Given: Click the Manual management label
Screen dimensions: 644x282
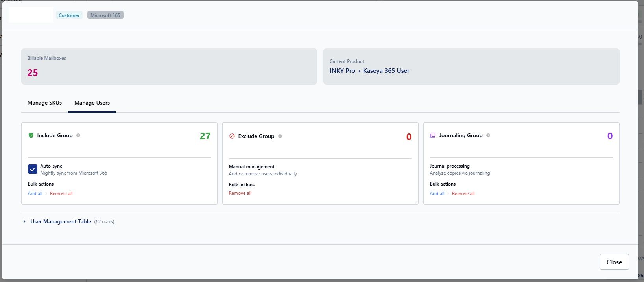Looking at the screenshot, I should [x=251, y=167].
